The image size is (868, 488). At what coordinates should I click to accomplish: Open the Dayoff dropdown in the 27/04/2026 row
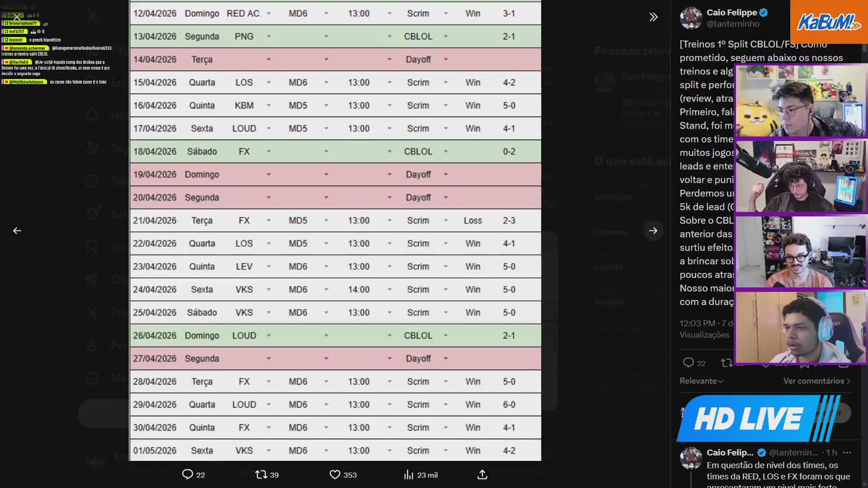pyautogui.click(x=446, y=358)
